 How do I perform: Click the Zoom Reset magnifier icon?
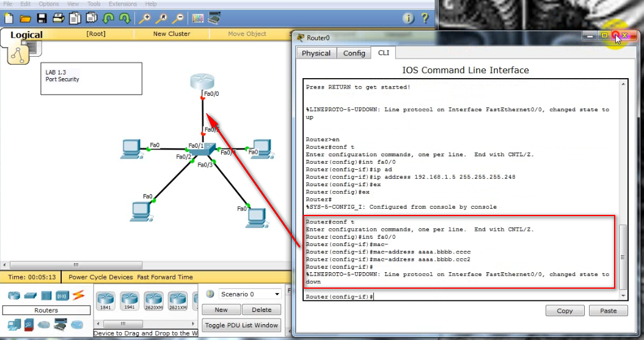point(161,18)
